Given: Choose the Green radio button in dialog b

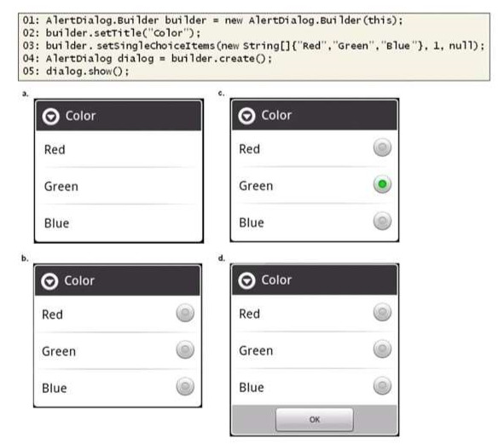Looking at the screenshot, I should (185, 350).
